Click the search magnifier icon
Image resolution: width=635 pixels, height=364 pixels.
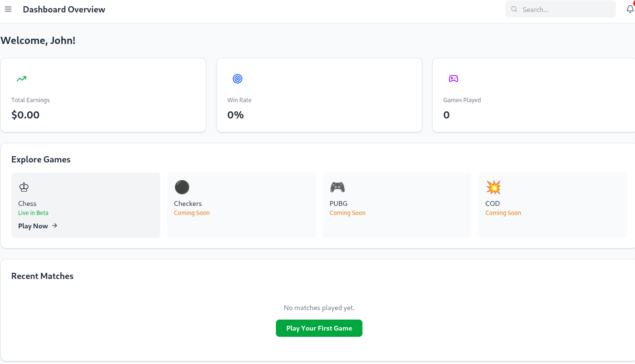[515, 10]
